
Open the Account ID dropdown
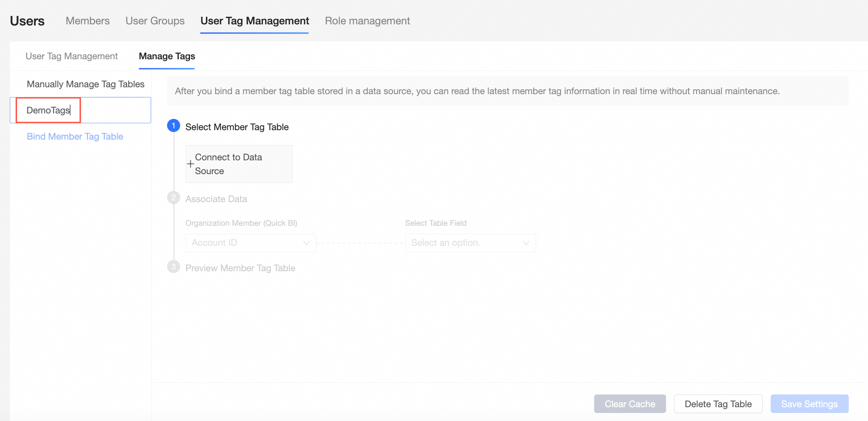coord(251,243)
